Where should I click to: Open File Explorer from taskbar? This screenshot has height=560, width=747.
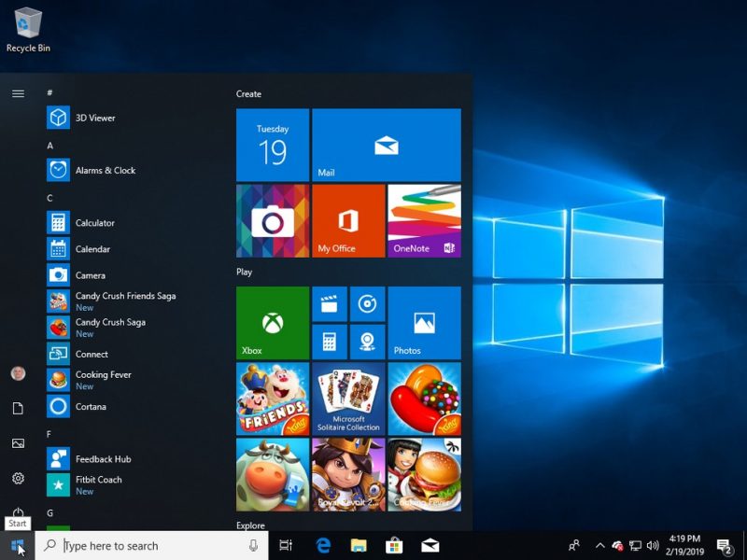coord(359,546)
